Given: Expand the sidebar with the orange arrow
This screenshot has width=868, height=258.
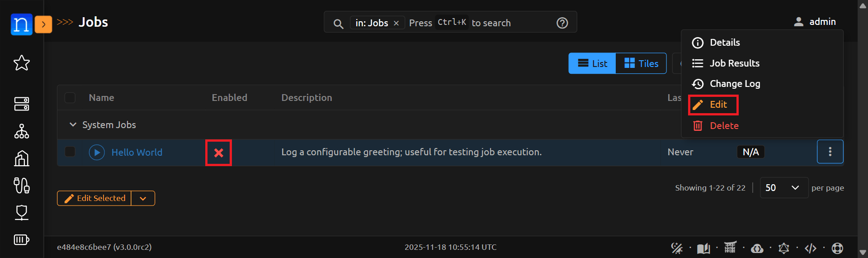Looking at the screenshot, I should [43, 24].
